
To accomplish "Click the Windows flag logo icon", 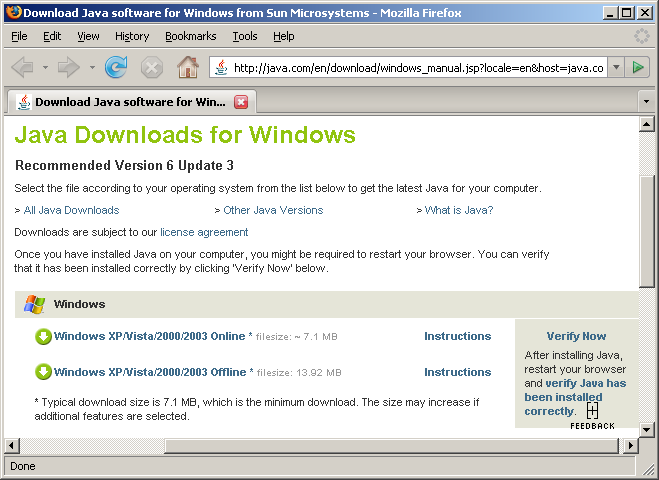I will (x=34, y=304).
